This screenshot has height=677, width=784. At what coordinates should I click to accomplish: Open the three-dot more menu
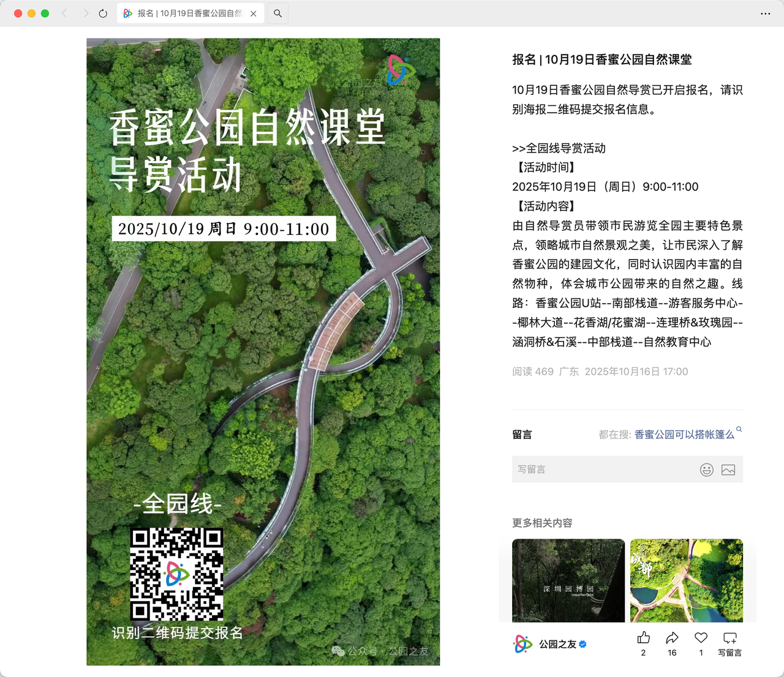(766, 13)
